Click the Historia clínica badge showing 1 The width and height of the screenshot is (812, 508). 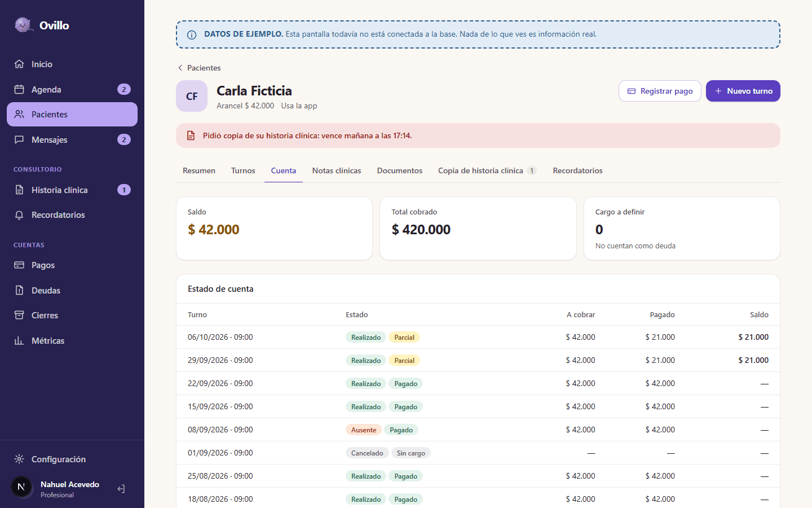pyautogui.click(x=124, y=190)
